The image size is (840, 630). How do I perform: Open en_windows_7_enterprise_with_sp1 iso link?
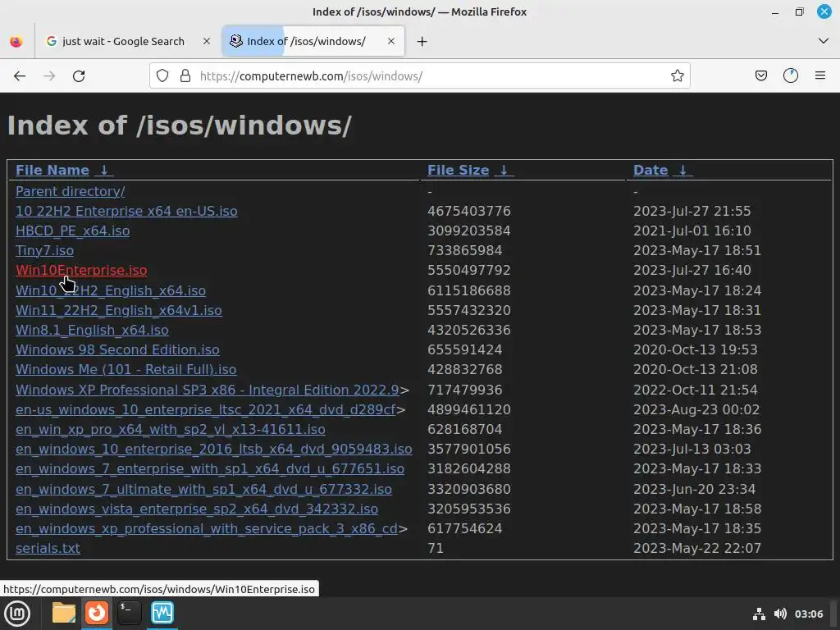click(210, 469)
